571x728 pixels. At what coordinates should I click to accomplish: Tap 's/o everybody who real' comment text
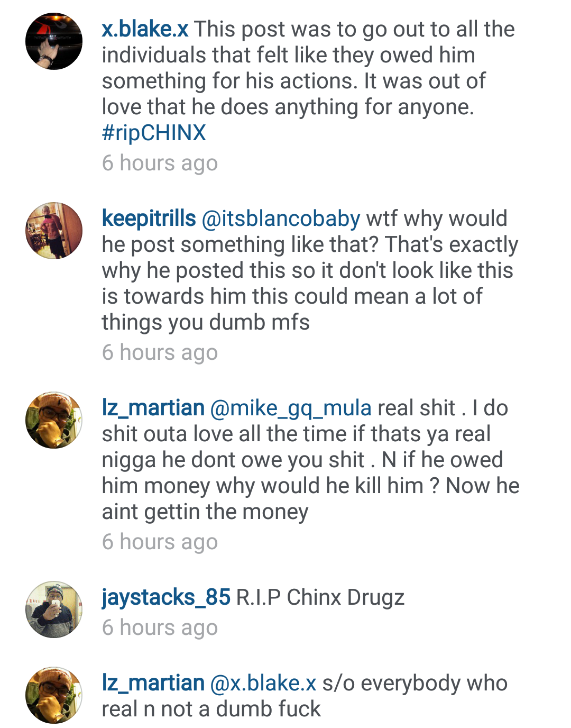pyautogui.click(x=305, y=696)
